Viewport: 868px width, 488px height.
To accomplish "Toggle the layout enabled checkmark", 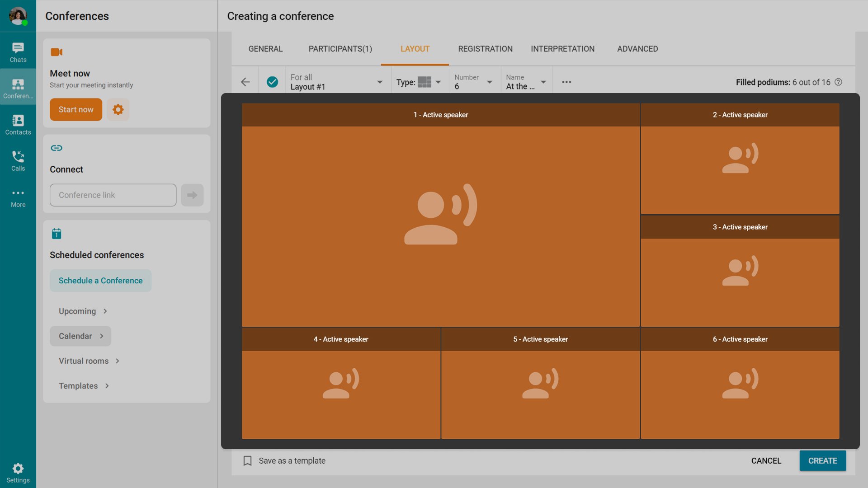I will pos(272,82).
